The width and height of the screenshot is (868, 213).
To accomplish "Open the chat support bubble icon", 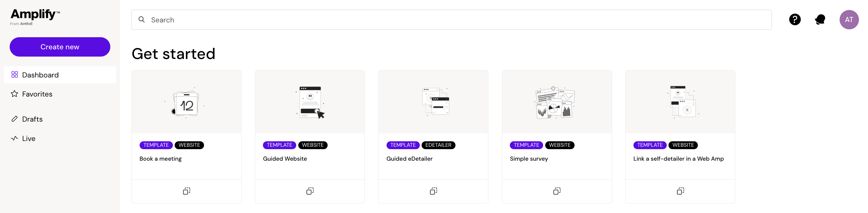I will 820,20.
